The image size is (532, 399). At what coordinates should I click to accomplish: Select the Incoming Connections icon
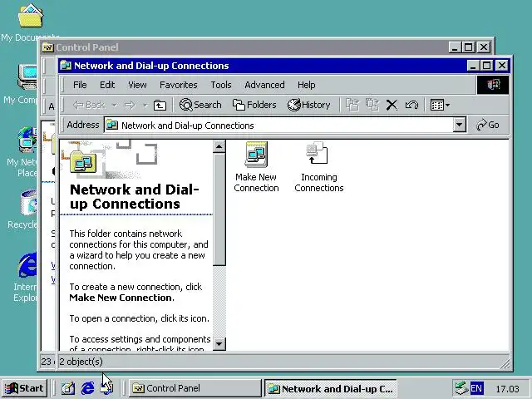coord(318,167)
